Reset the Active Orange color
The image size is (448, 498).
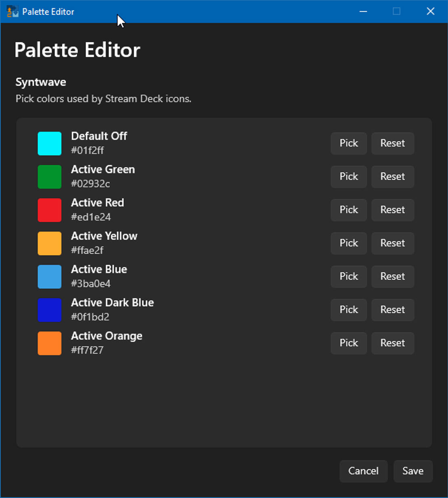(392, 343)
